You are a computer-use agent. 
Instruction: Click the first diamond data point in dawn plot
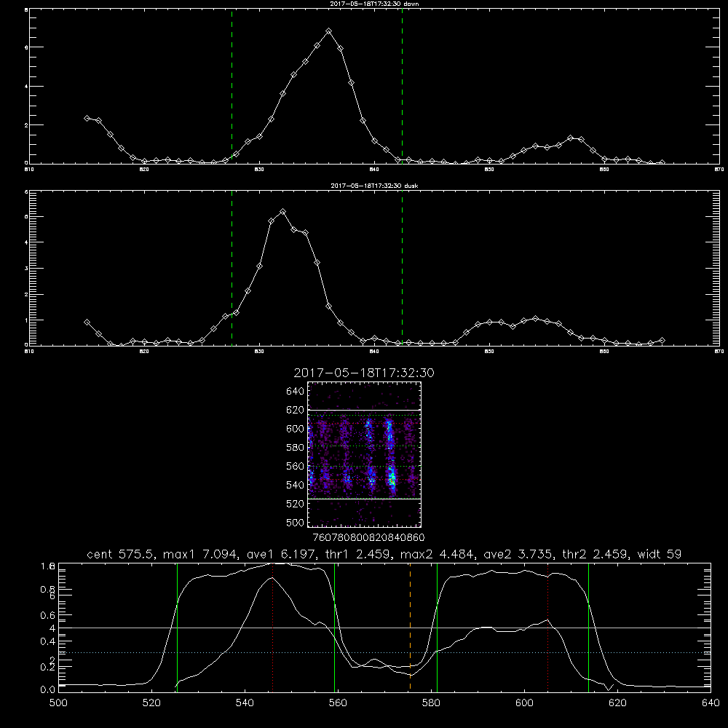click(87, 118)
